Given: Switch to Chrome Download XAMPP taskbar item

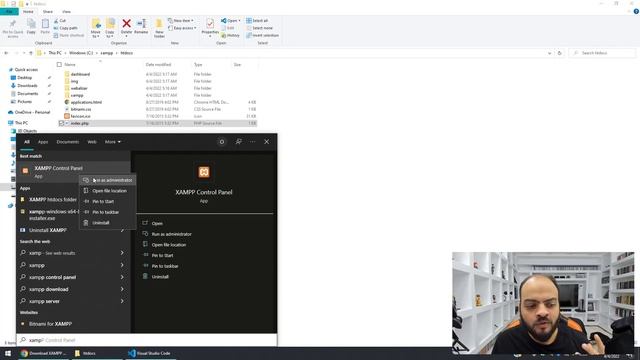Looking at the screenshot, I should coord(43,353).
